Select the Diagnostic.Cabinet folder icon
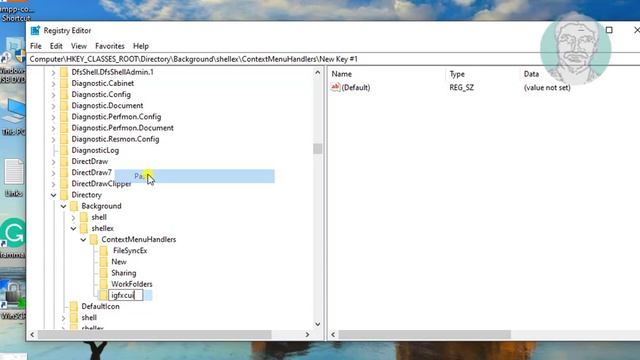640x360 pixels. click(x=64, y=83)
